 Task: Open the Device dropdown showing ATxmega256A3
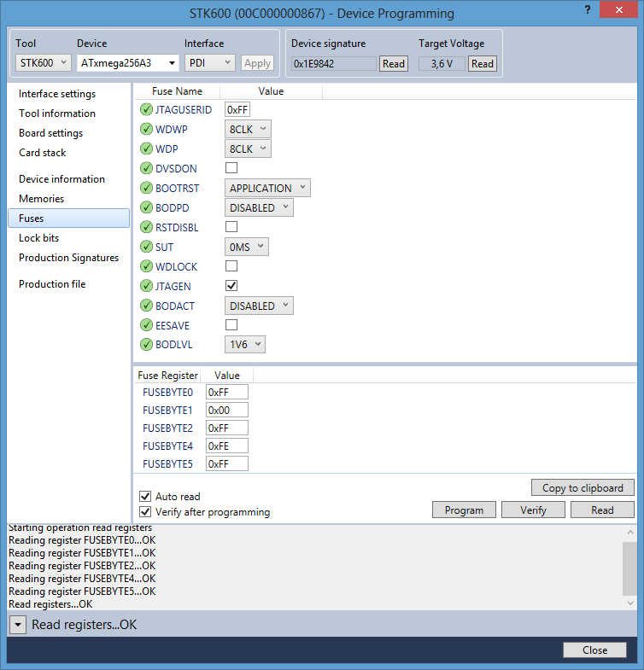(128, 63)
